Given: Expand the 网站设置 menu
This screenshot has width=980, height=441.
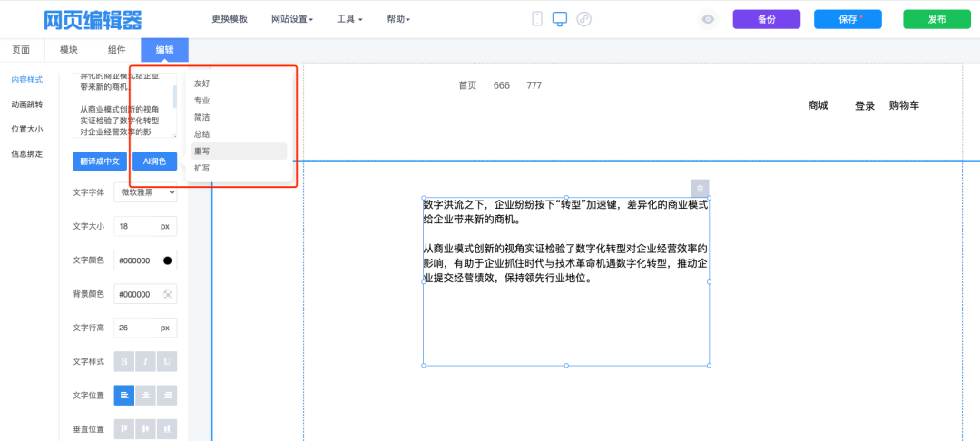Looking at the screenshot, I should pos(292,19).
